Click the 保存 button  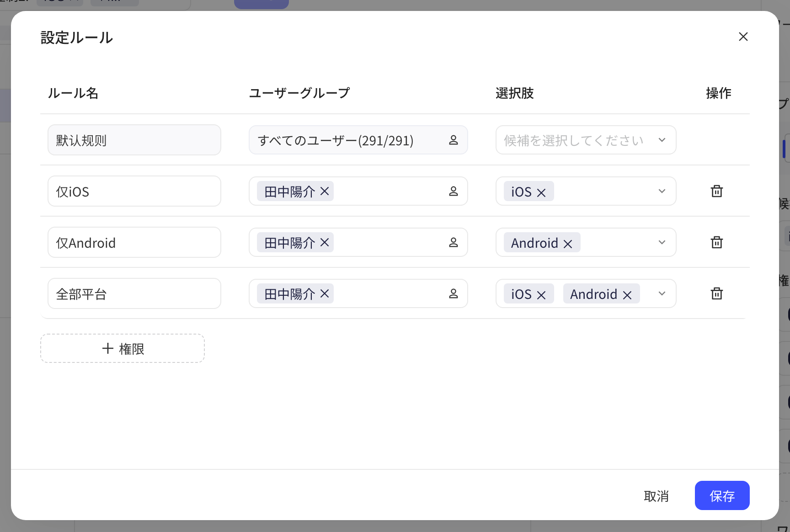pyautogui.click(x=722, y=495)
